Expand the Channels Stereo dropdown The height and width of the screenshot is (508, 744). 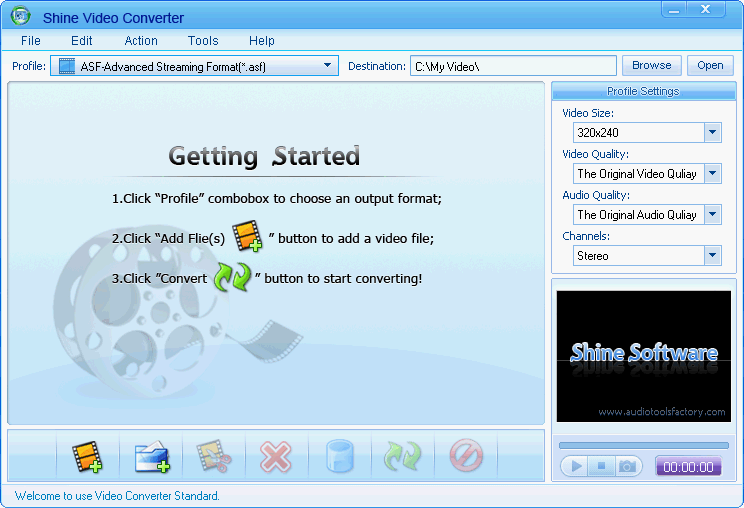712,256
